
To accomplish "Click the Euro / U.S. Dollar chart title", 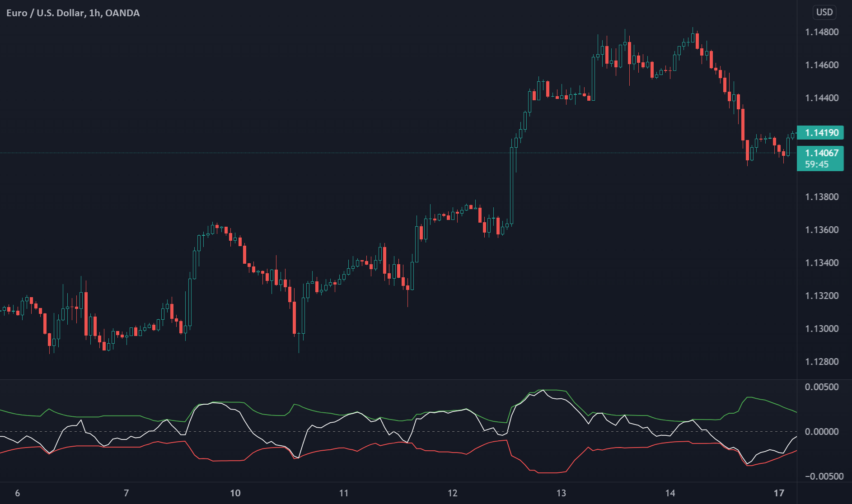I will click(73, 13).
